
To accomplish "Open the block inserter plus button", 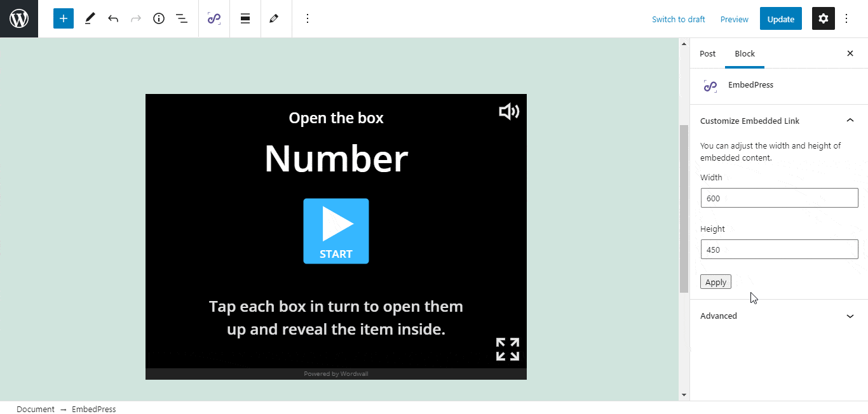I will (x=64, y=18).
